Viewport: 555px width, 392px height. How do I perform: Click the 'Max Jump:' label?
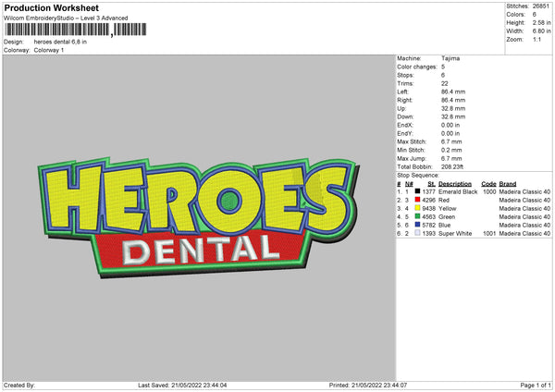click(412, 158)
